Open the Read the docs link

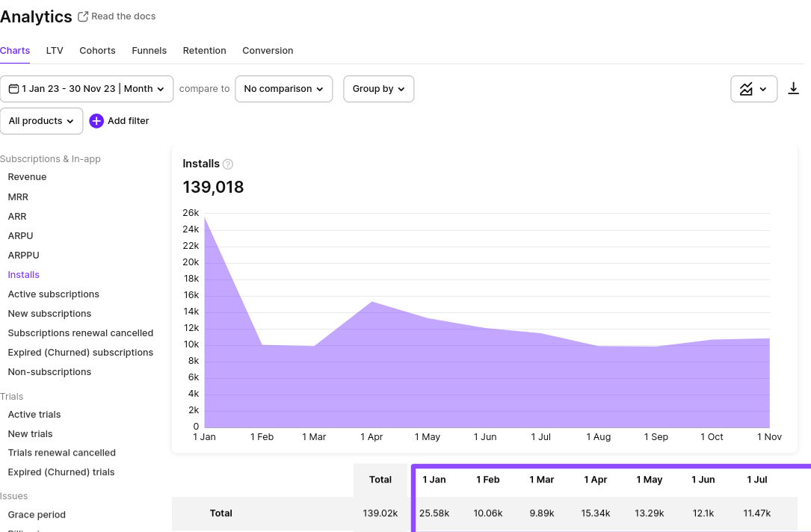coord(123,16)
